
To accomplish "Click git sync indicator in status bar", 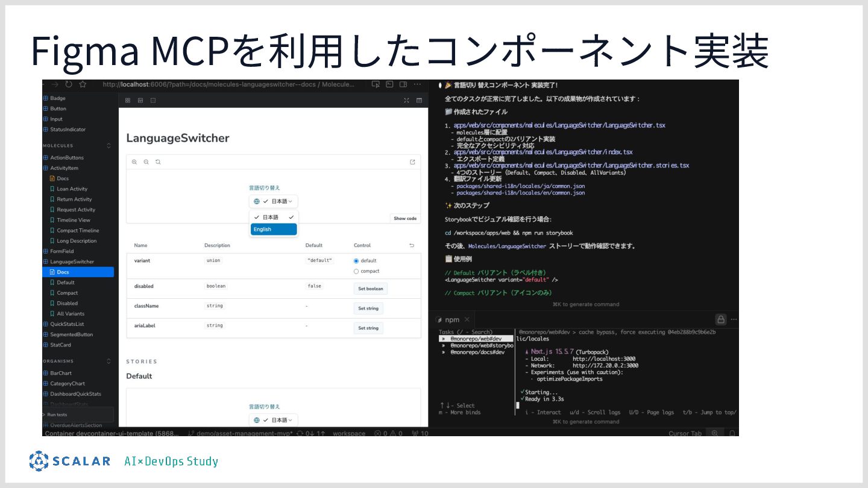I will (311, 433).
